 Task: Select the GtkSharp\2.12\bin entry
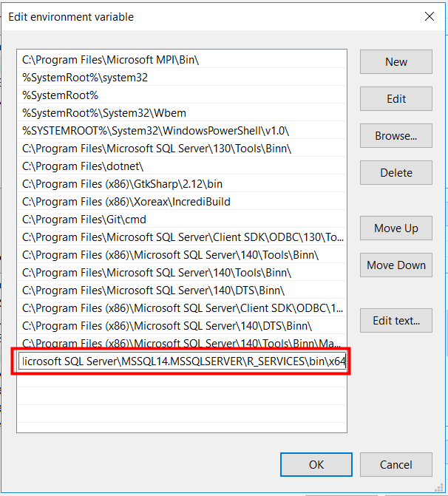pyautogui.click(x=182, y=183)
